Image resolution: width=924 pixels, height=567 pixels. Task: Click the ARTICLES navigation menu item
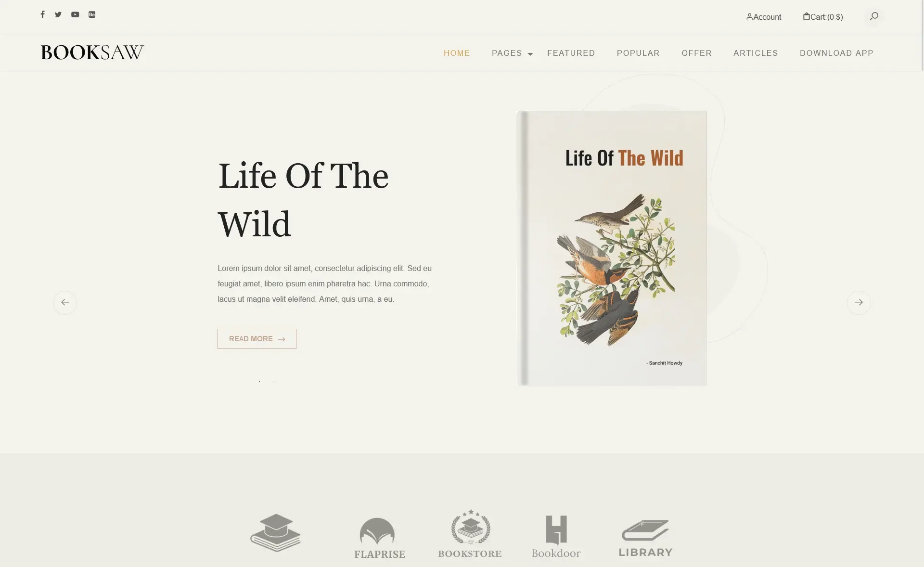pyautogui.click(x=756, y=53)
